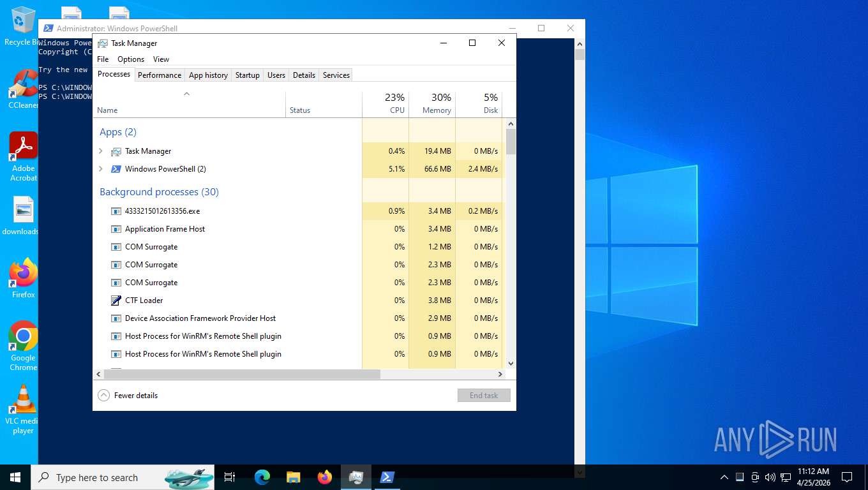
Task: Click the Application Frame Host icon
Action: (x=116, y=229)
